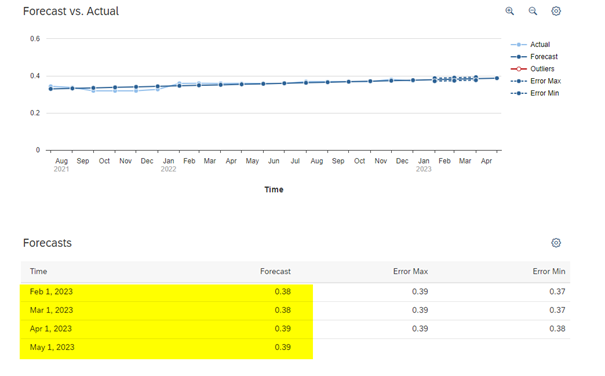
Task: Select the Apr 1, 2023 forecast row
Action: point(295,329)
